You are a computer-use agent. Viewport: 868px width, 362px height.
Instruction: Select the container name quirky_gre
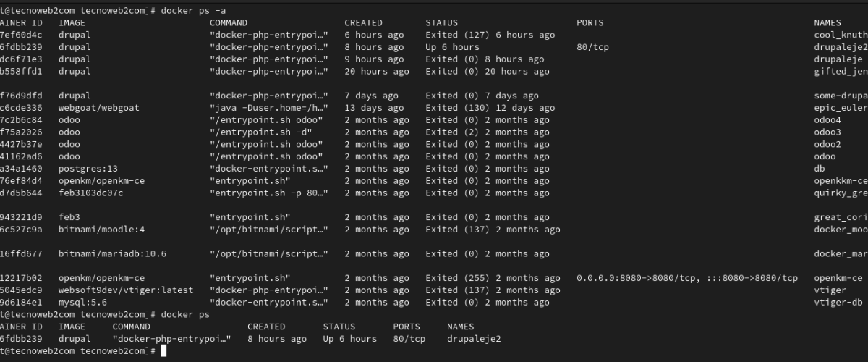pyautogui.click(x=841, y=193)
